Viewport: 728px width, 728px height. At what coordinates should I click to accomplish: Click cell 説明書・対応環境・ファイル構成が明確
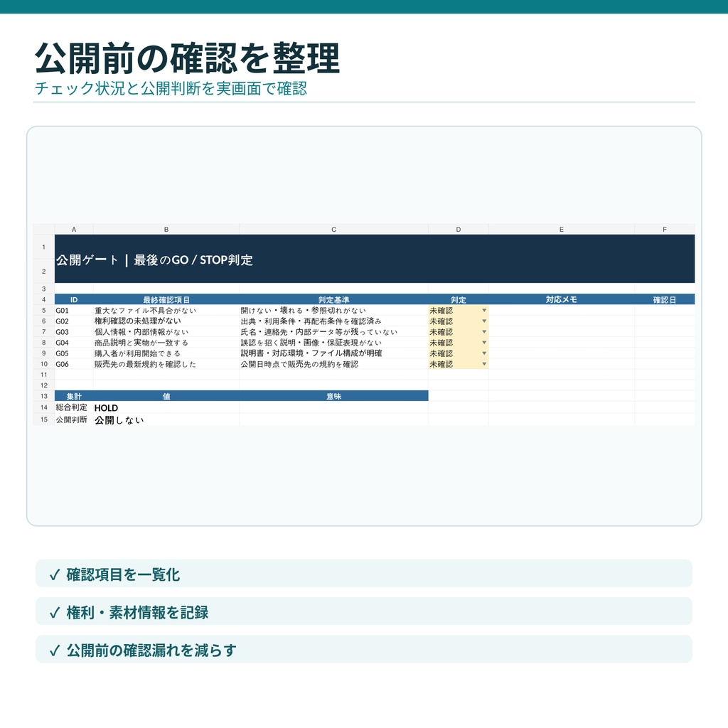tap(333, 353)
